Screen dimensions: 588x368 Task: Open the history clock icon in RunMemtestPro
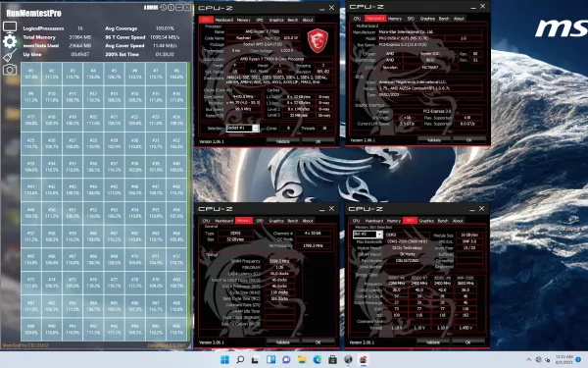click(163, 8)
